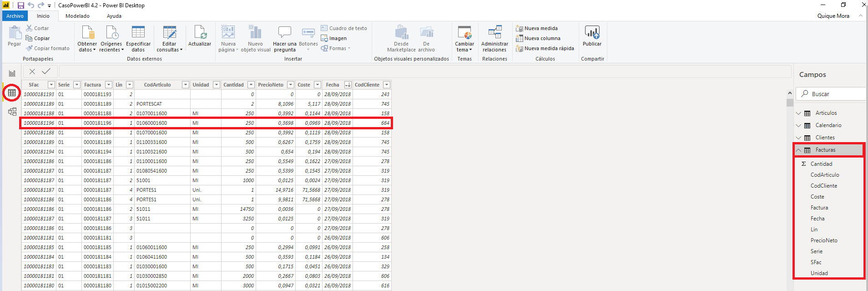Collapse the Facturas table fields

pyautogui.click(x=798, y=150)
